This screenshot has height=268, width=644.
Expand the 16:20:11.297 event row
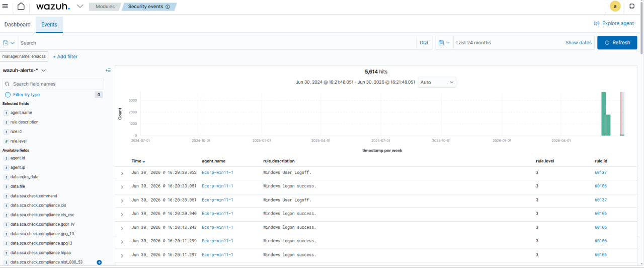(122, 255)
